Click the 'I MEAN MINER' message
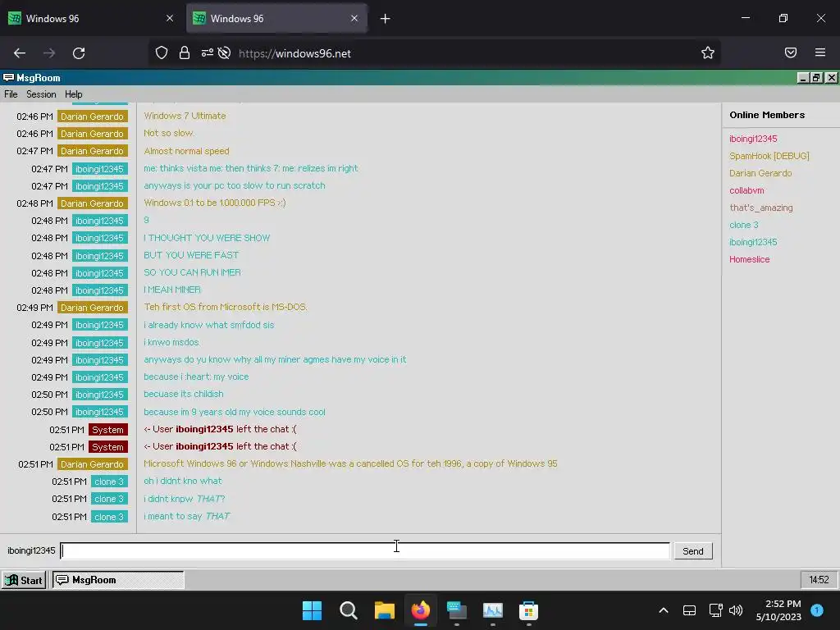The width and height of the screenshot is (840, 630). tap(172, 290)
